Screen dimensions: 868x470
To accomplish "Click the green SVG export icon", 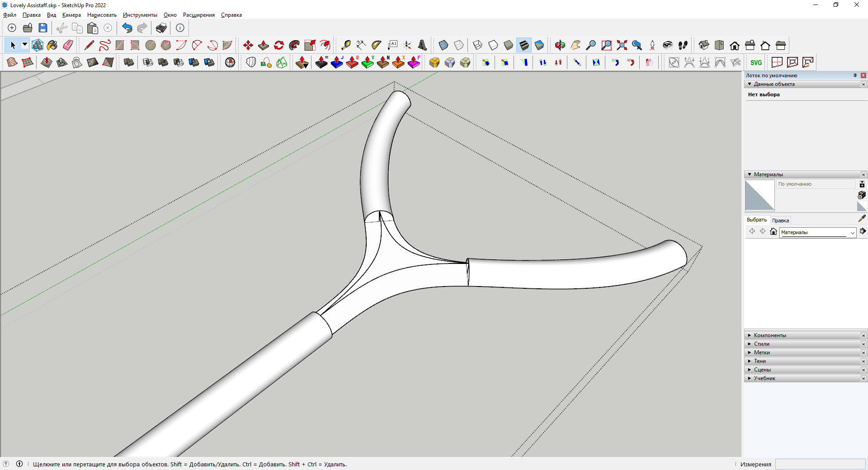I will coord(756,63).
